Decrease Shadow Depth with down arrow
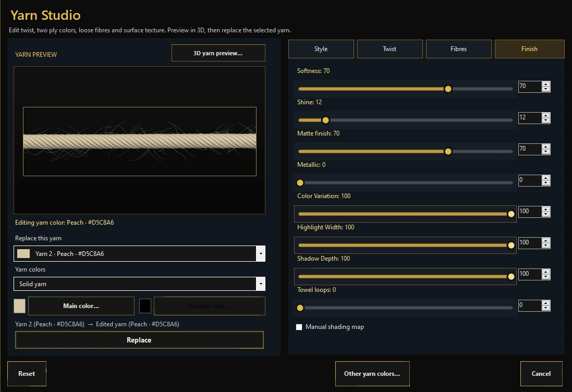 (546, 277)
